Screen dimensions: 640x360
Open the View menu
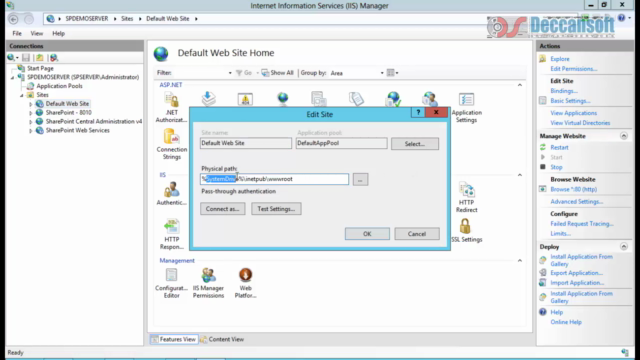[x=37, y=33]
